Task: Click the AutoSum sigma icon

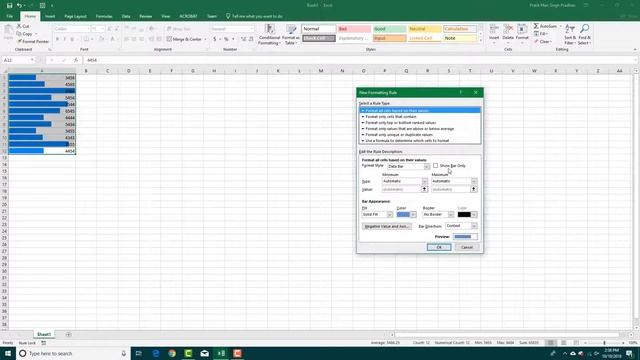Action: coord(536,26)
